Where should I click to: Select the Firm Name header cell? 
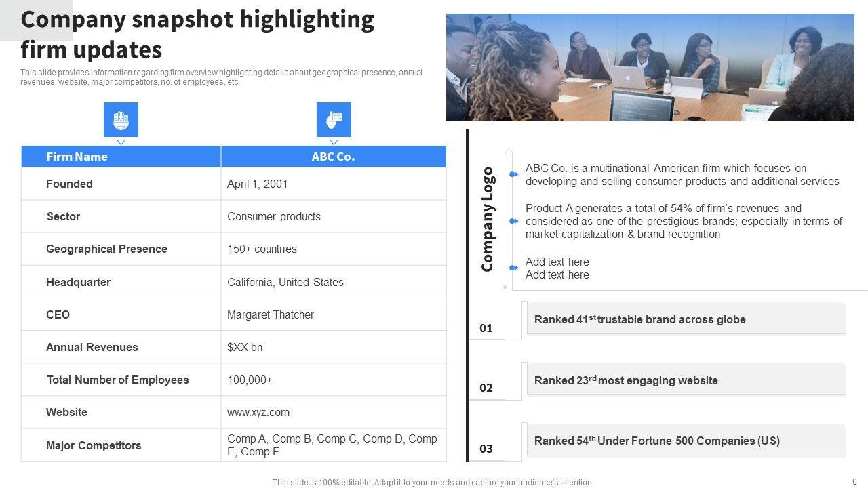tap(121, 157)
